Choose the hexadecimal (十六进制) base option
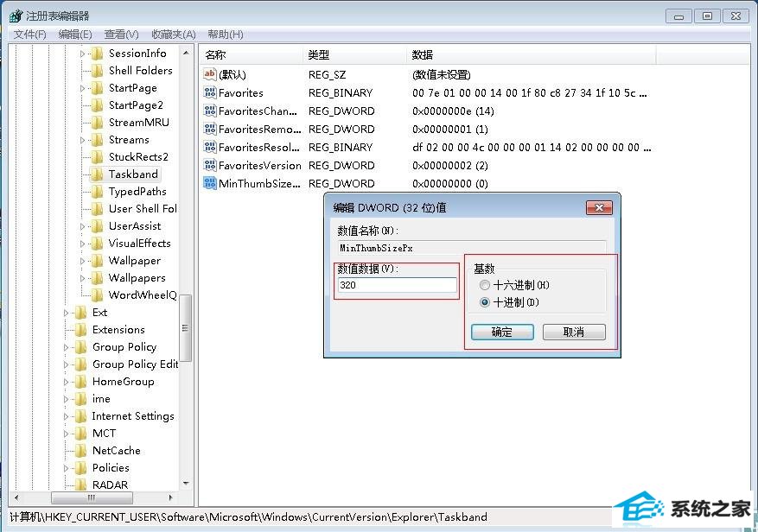This screenshot has height=532, width=758. [484, 285]
